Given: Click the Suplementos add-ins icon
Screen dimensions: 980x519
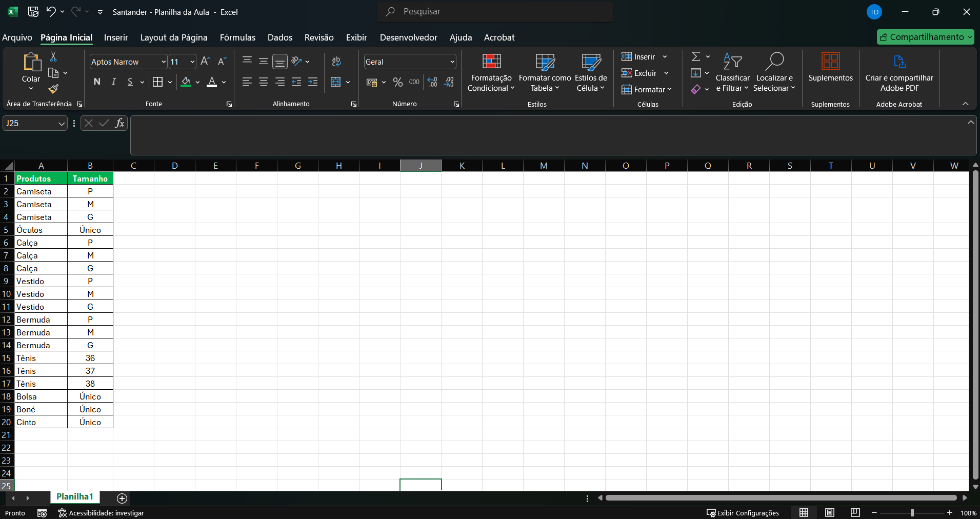Looking at the screenshot, I should click(x=830, y=62).
